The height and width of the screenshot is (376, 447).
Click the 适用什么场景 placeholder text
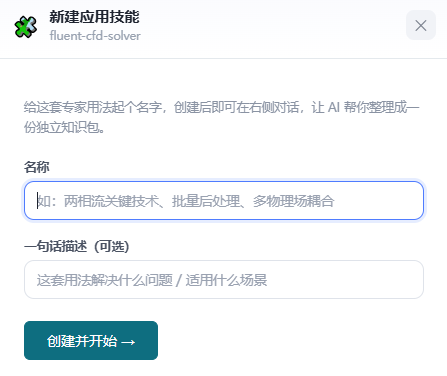tap(226, 280)
